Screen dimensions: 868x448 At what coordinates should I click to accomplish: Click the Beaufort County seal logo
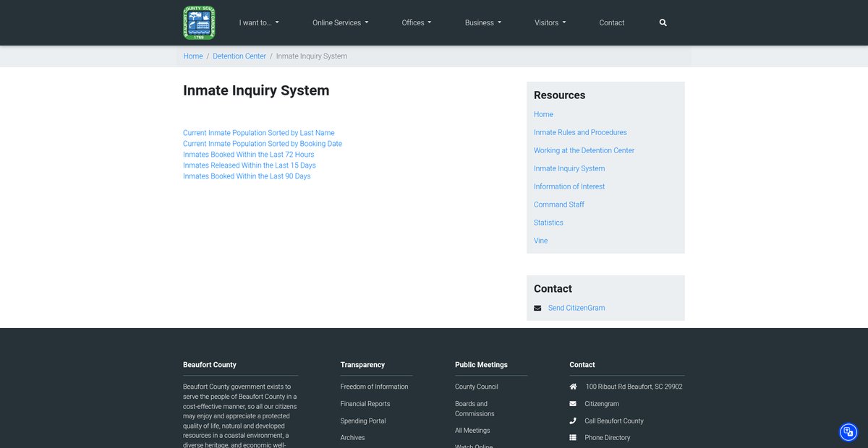coord(199,23)
